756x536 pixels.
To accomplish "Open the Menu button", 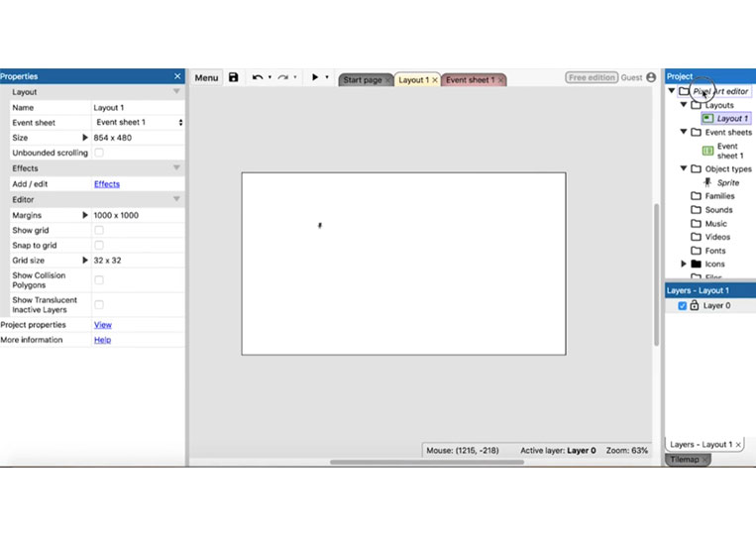I will (206, 77).
